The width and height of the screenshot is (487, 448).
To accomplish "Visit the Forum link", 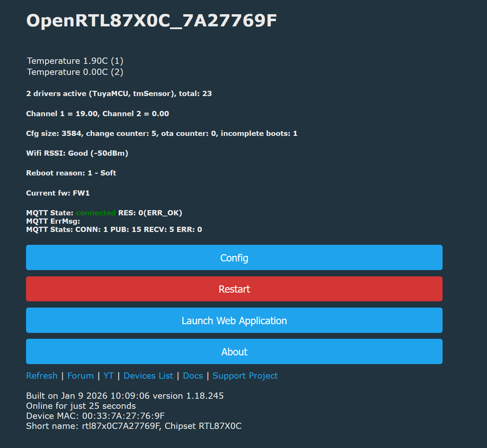I will point(81,376).
